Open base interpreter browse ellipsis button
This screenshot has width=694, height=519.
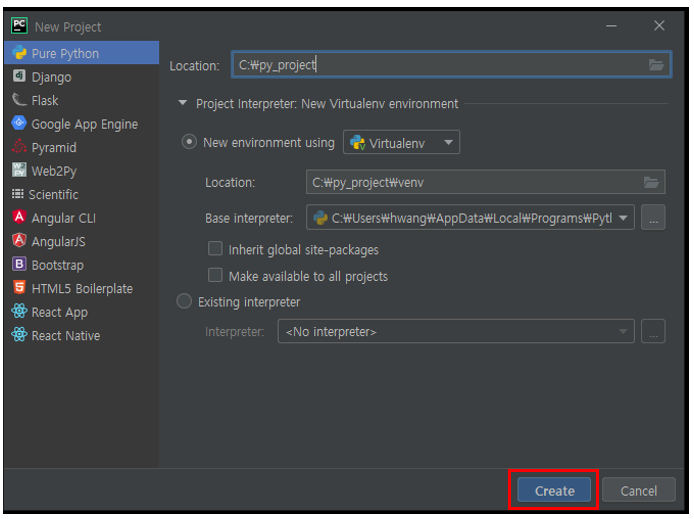[x=653, y=217]
